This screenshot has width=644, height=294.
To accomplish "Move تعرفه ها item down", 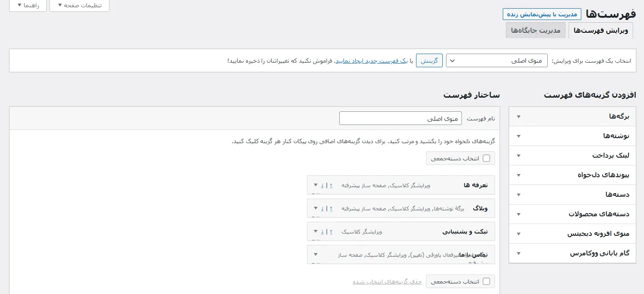I will pyautogui.click(x=322, y=185).
